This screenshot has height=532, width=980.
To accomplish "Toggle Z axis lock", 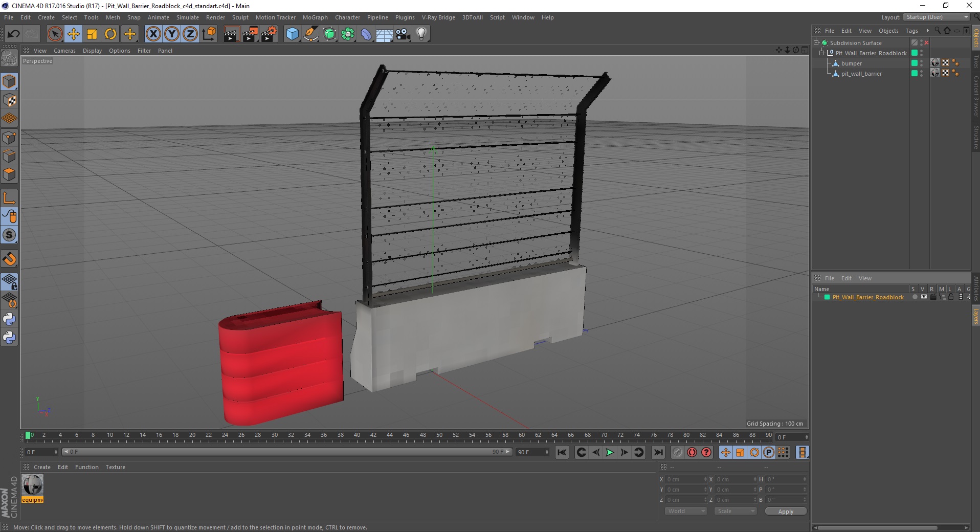I will pos(190,34).
